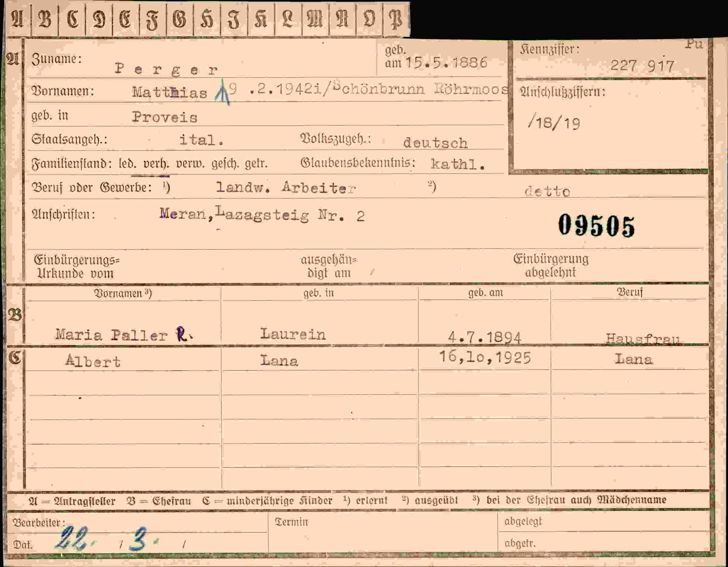Click the address 'Meran, Lazagsteig Nr. 2'
Image resolution: width=728 pixels, height=567 pixels.
pos(262,214)
